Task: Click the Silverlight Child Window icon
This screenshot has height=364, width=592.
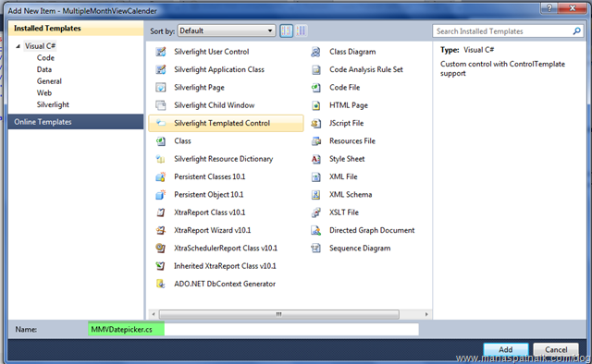Action: coord(161,105)
